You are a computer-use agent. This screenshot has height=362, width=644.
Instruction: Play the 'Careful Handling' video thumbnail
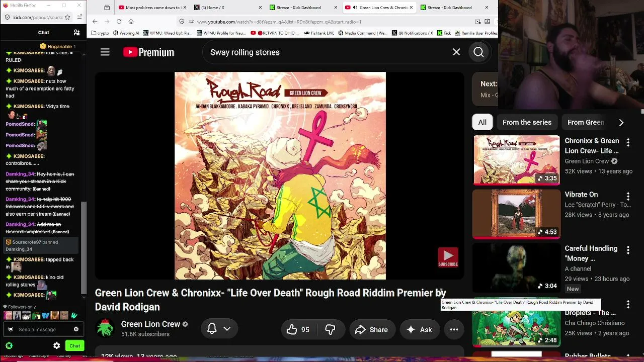(x=516, y=267)
